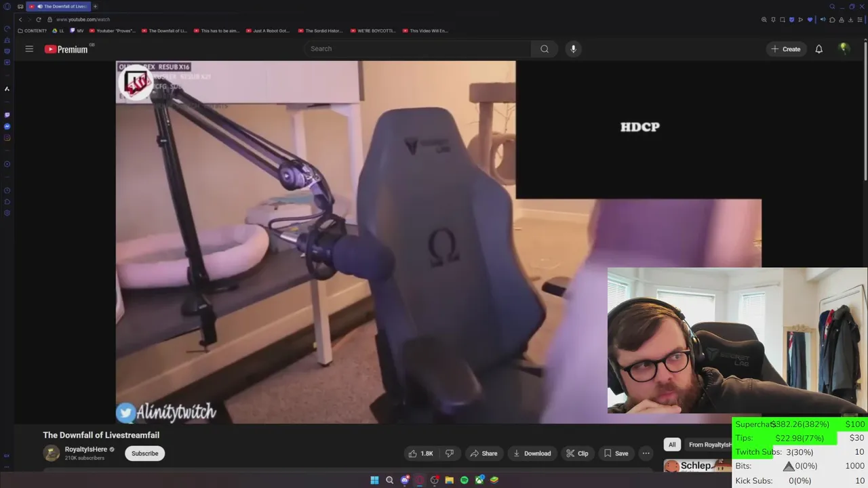868x488 pixels.
Task: Open more actions three-dot menu
Action: (646, 453)
